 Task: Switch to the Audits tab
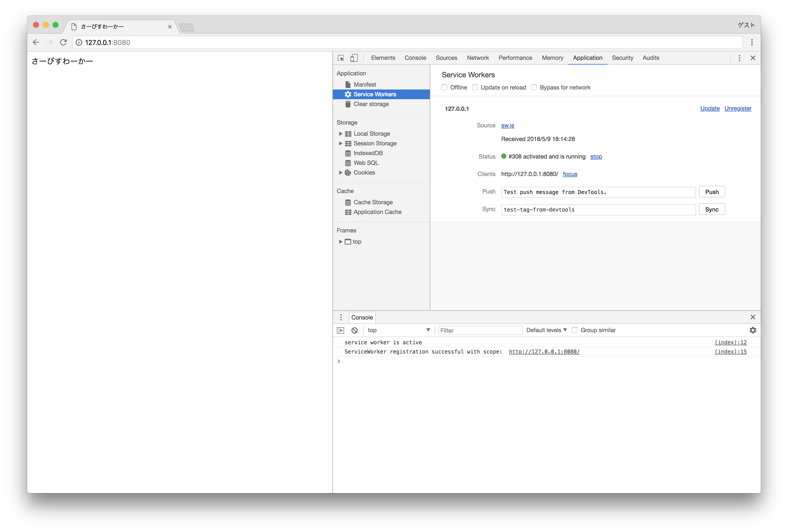[651, 58]
